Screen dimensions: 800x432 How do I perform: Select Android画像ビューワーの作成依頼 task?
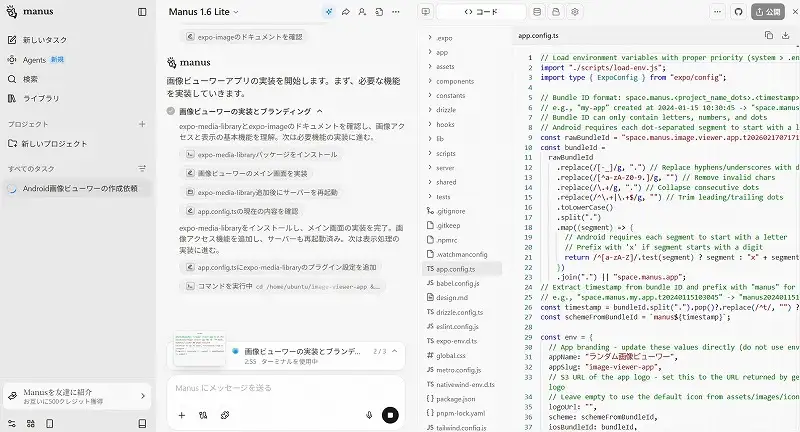(x=78, y=188)
